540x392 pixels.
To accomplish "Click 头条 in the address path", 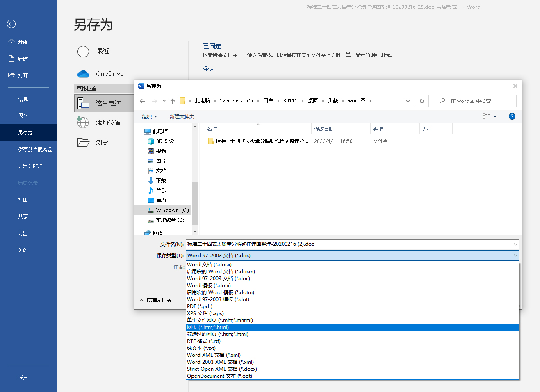I will click(x=333, y=101).
